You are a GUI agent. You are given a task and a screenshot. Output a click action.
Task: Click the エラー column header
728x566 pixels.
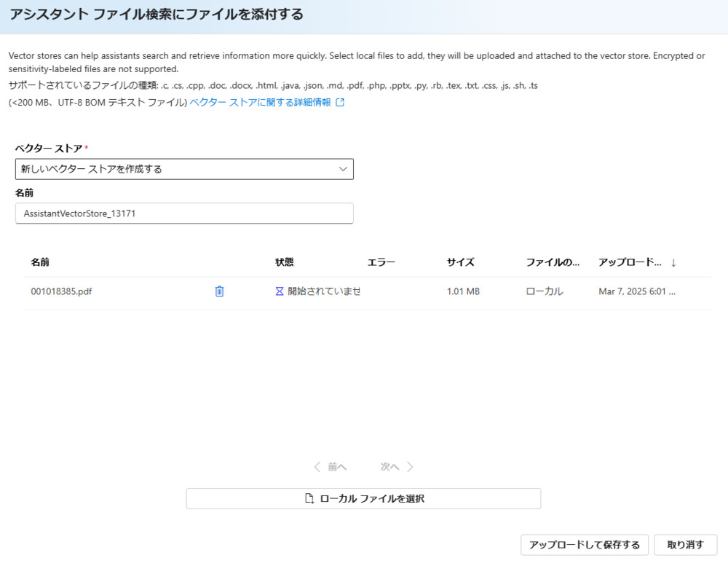point(381,262)
